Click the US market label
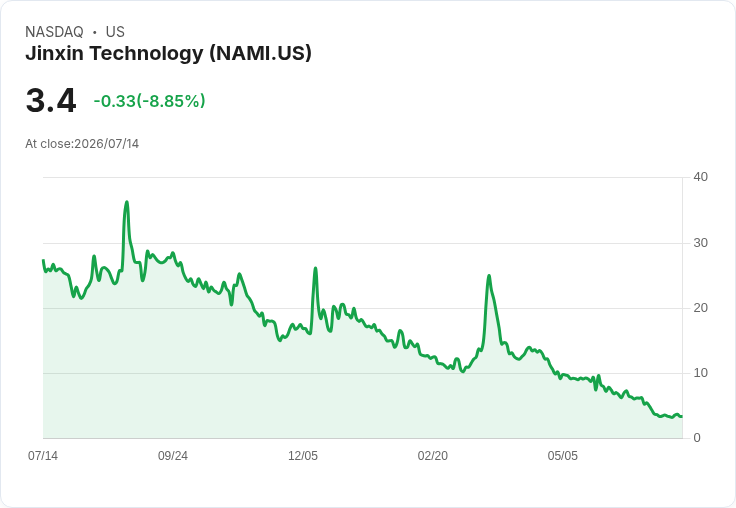Screen dimensions: 736x508 tap(115, 32)
